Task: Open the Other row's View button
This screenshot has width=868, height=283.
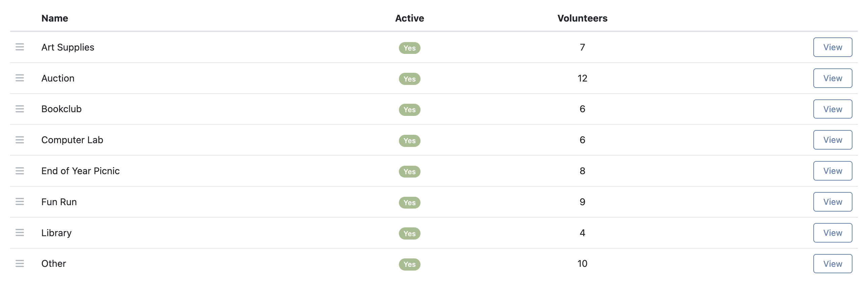Action: (833, 264)
